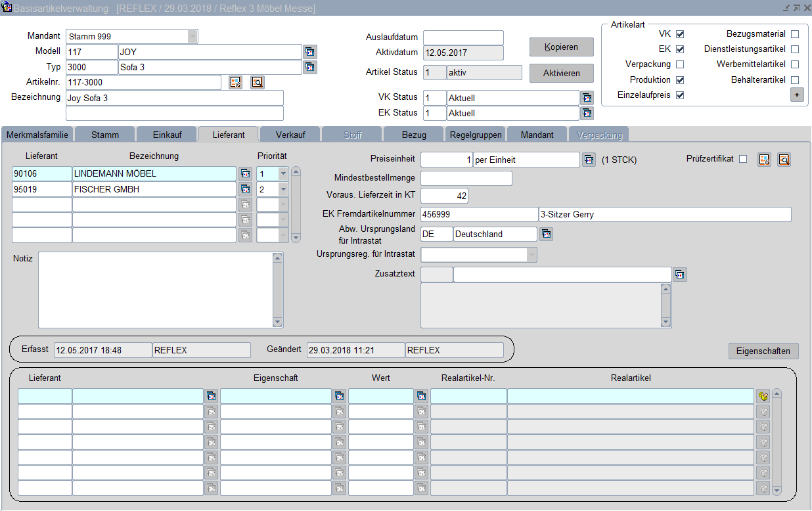Click yellow Realartikel icon in first row
The height and width of the screenshot is (511, 812).
(x=763, y=396)
